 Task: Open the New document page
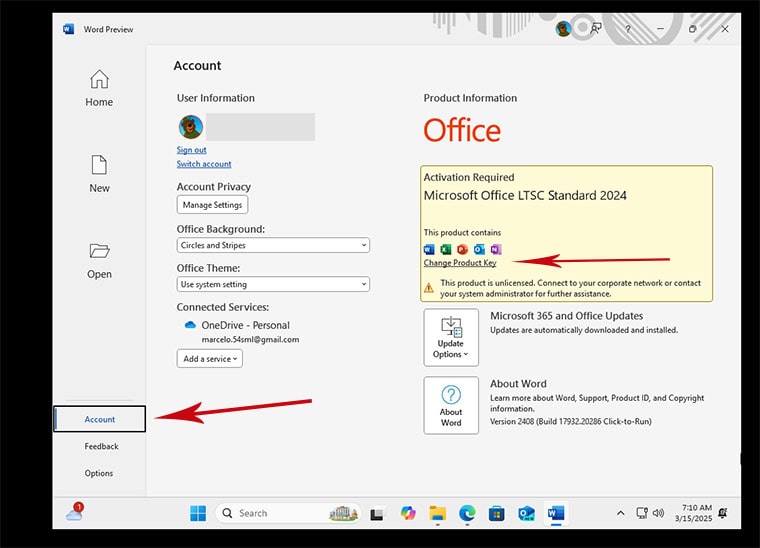point(99,165)
